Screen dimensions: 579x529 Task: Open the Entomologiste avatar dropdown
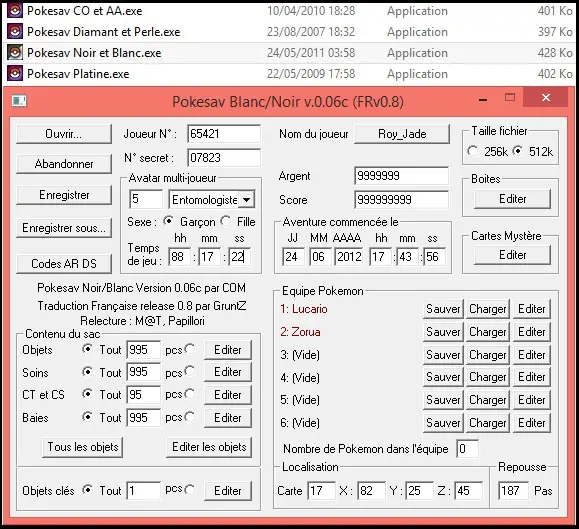tap(246, 200)
